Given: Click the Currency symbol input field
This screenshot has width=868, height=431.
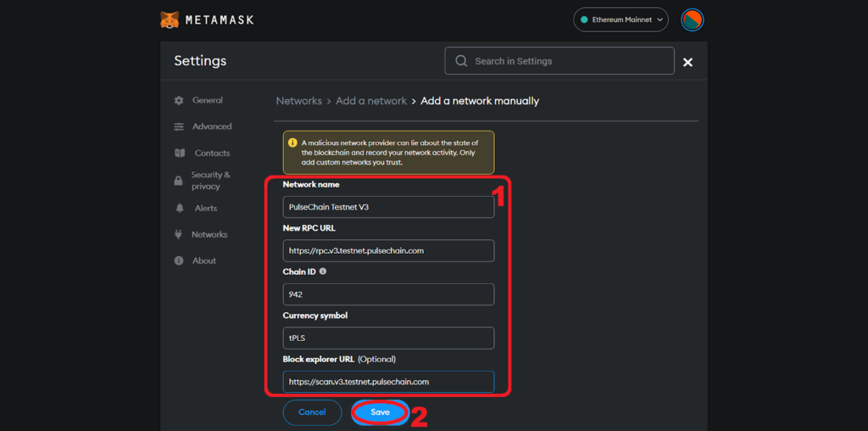Looking at the screenshot, I should pos(388,338).
